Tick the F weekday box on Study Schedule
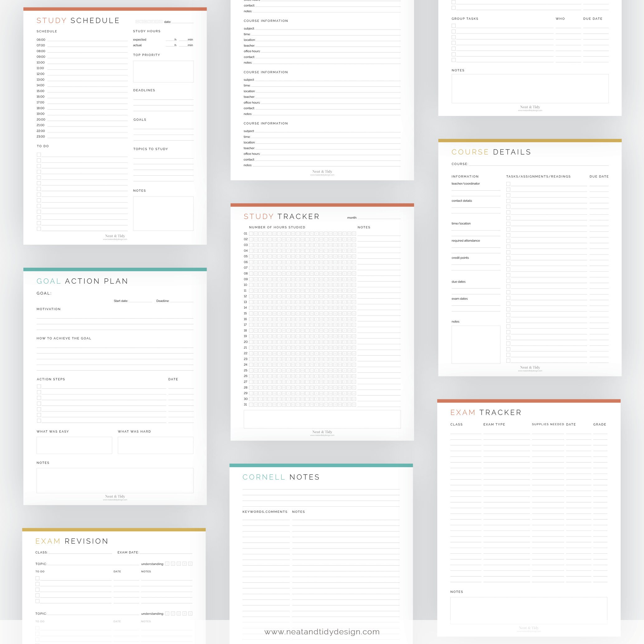Image resolution: width=644 pixels, height=644 pixels. click(153, 22)
